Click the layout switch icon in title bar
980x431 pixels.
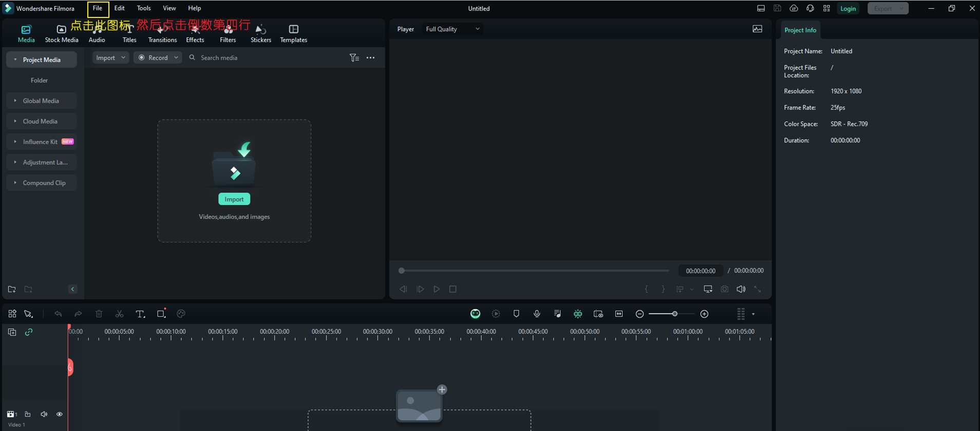click(x=761, y=8)
